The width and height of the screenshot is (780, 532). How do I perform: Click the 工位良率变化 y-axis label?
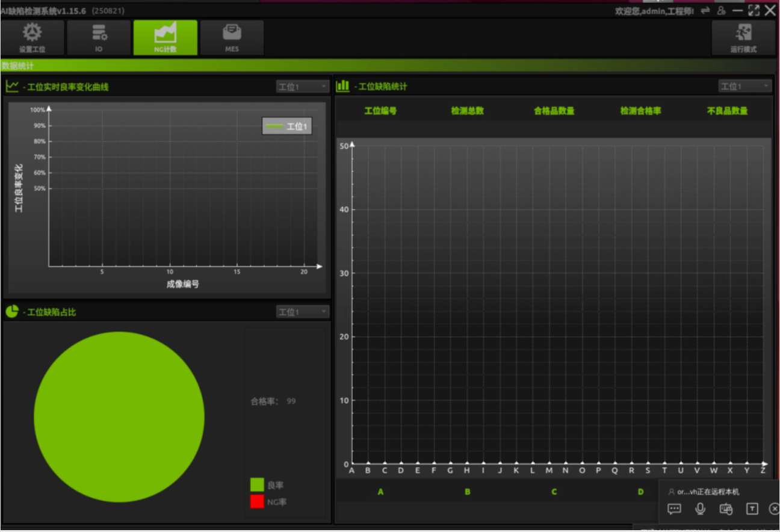(19, 188)
